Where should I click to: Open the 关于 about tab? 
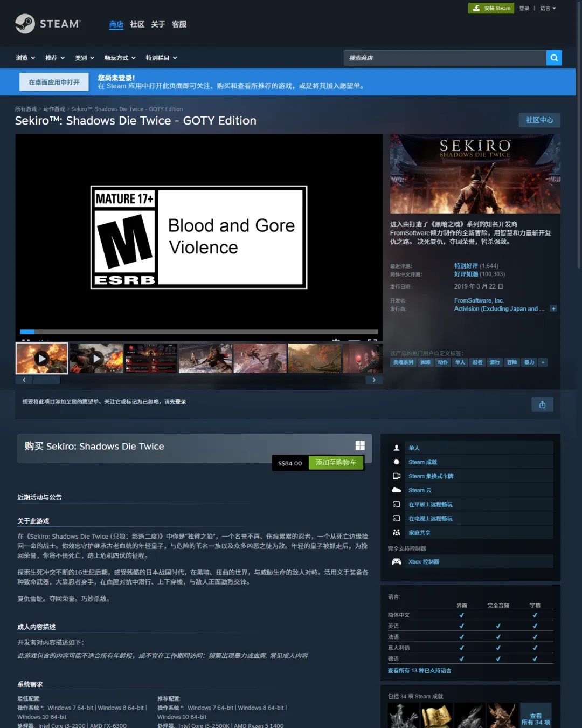(x=158, y=24)
